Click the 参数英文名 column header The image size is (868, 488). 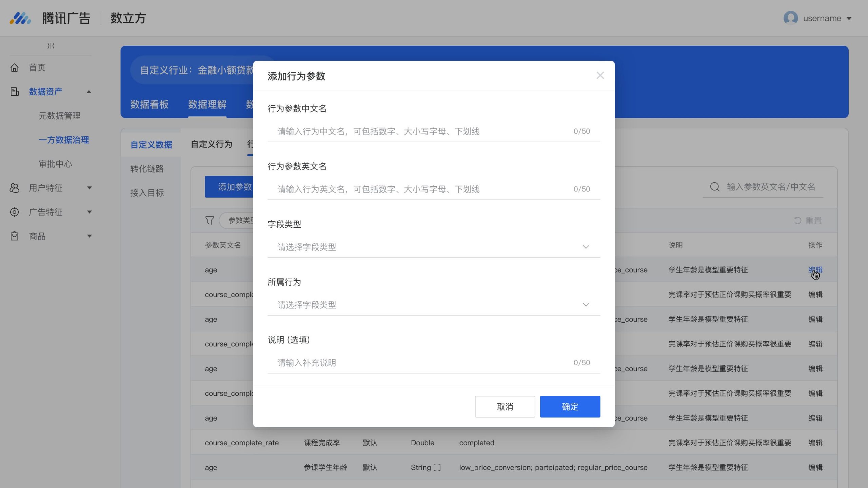point(223,245)
